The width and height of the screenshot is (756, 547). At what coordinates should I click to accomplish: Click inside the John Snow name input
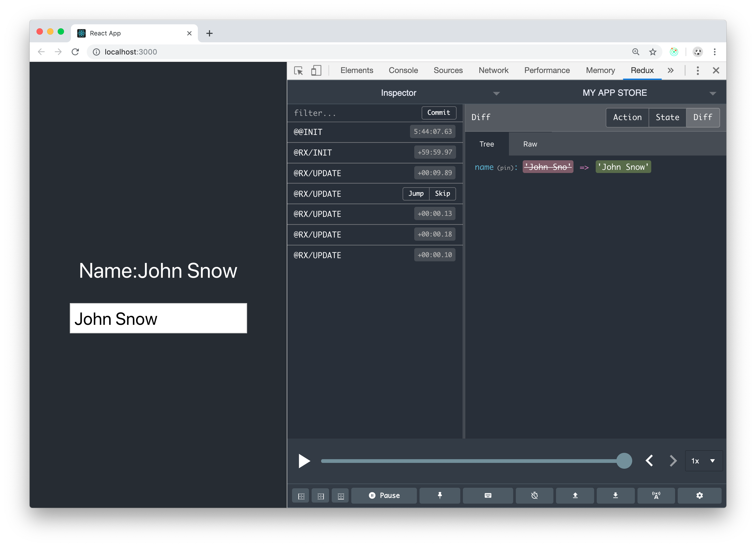pos(158,318)
